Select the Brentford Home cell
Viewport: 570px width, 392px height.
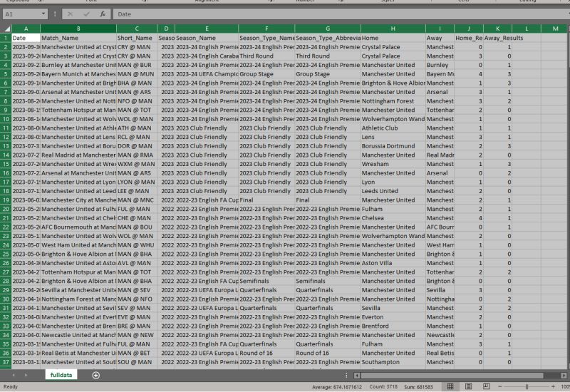pos(393,326)
